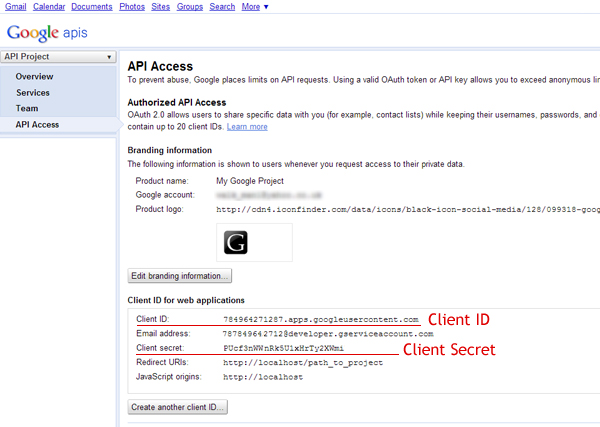
Task: Go to Documents link
Action: coord(92,7)
